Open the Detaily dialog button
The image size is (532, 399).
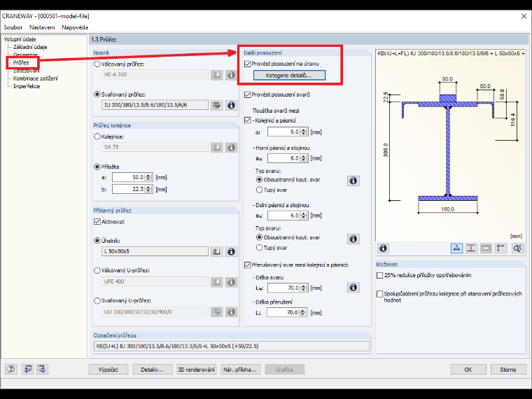coord(152,370)
